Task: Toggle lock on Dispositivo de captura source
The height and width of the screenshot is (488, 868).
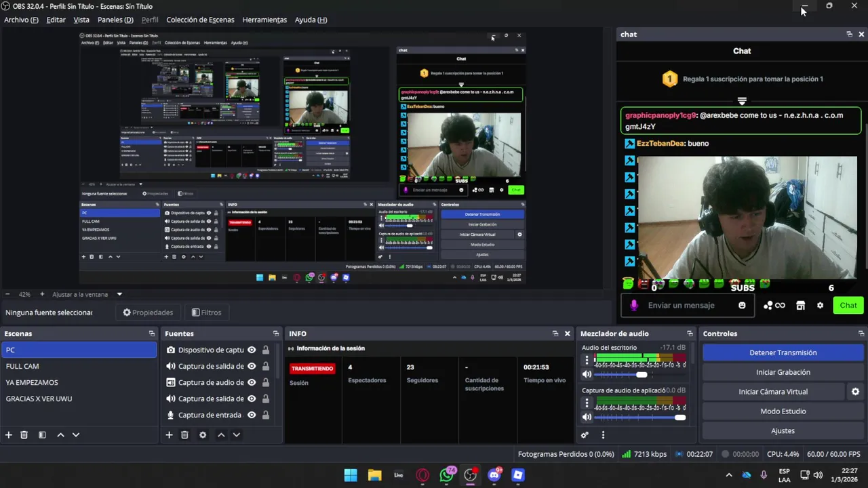Action: pos(266,350)
